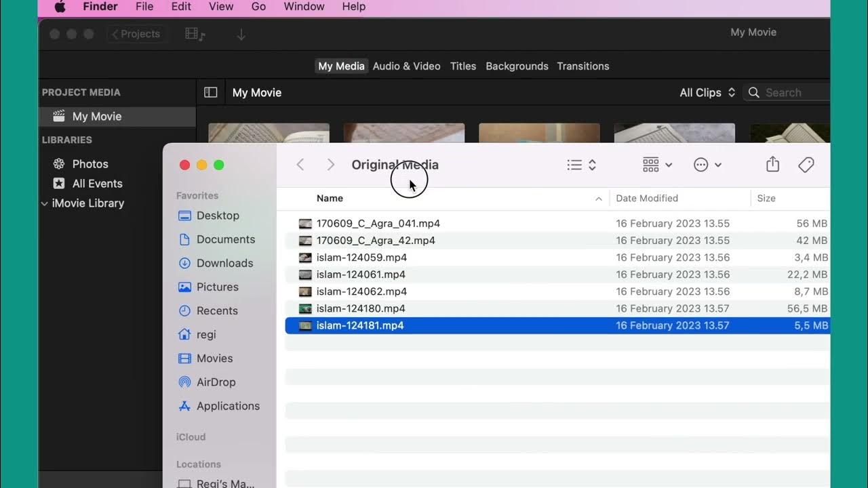Click the 56,5 MB size cell

coord(808,308)
